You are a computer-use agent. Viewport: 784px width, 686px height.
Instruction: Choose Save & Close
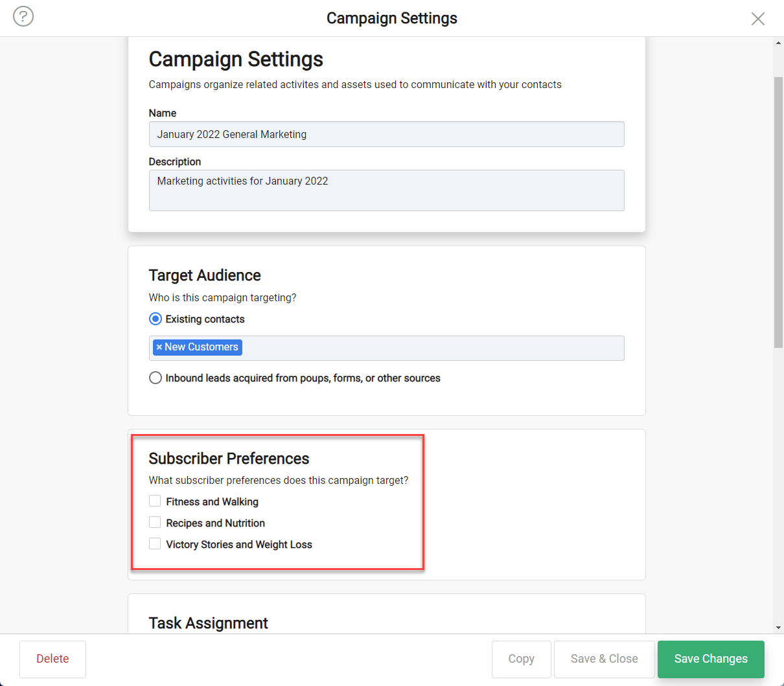[604, 659]
